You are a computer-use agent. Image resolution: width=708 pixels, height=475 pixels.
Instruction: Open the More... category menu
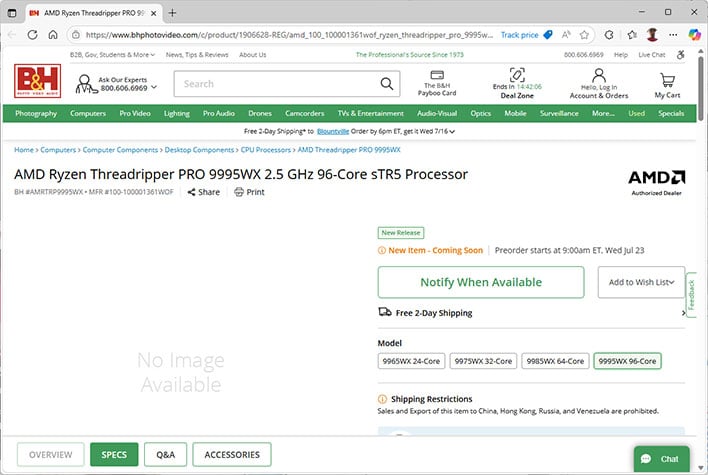point(603,113)
